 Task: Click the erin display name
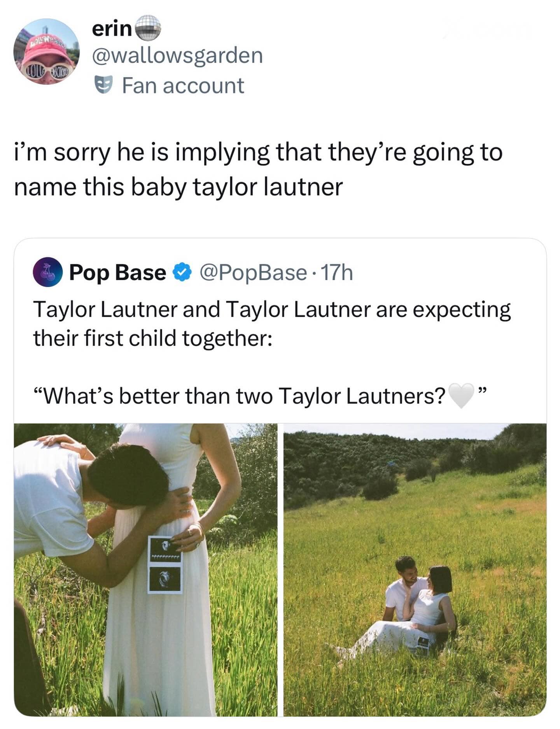(x=112, y=28)
